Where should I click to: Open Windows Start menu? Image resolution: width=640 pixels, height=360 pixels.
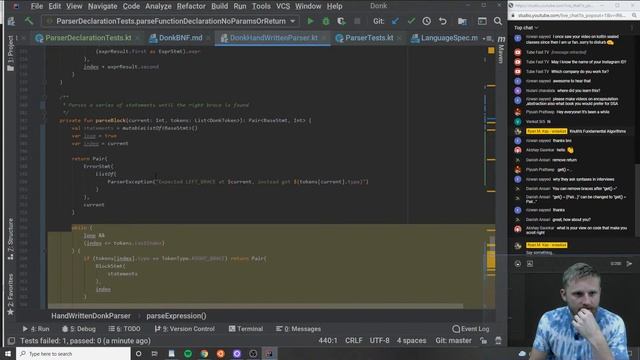coord(8,353)
